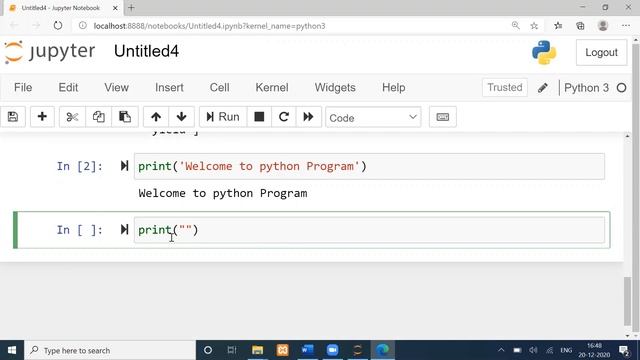The width and height of the screenshot is (640, 360).
Task: Open browser settings and more menu
Action: [x=626, y=26]
